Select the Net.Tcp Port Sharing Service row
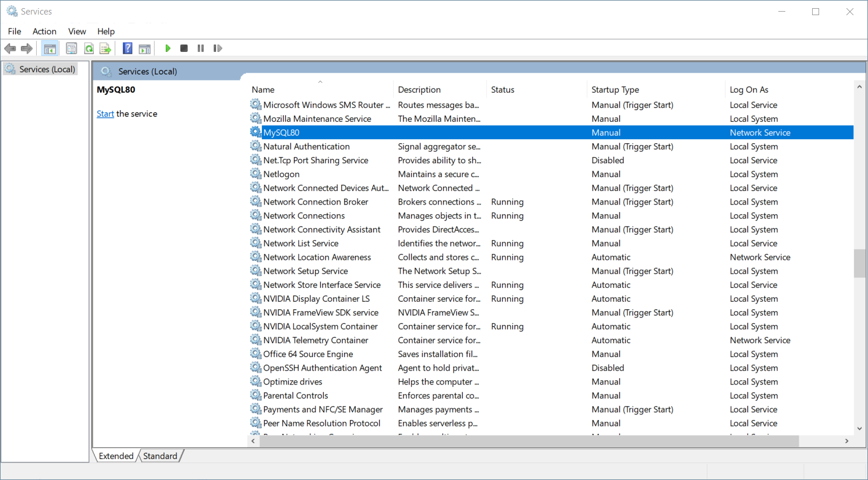 (x=551, y=160)
